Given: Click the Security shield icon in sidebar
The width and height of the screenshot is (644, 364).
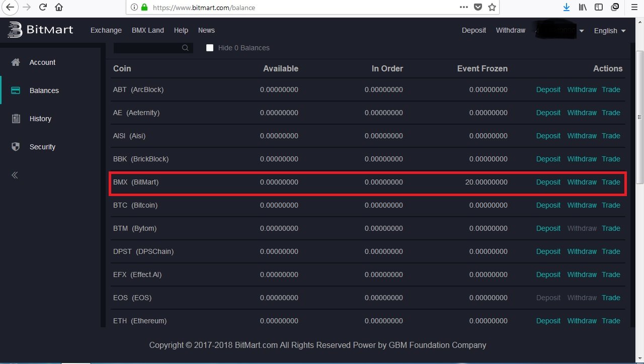Looking at the screenshot, I should (x=16, y=147).
